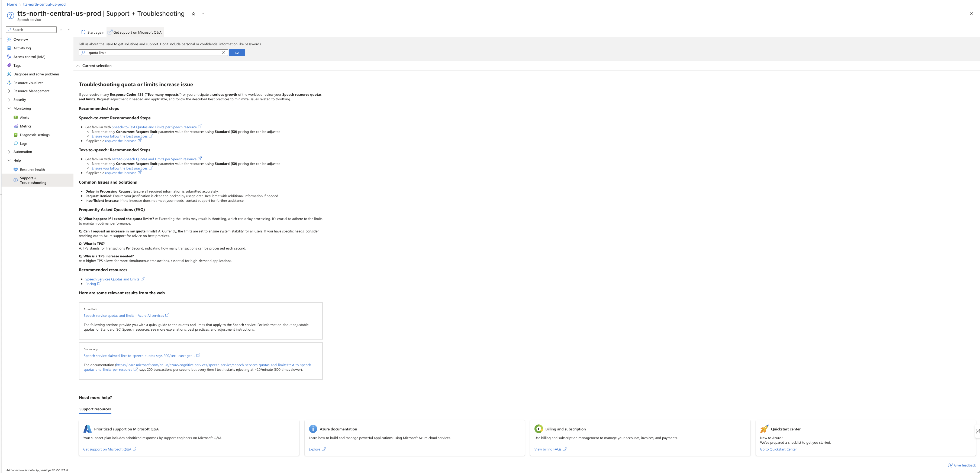Screen dimensions: 980x473
Task: Click the Metrics chart icon
Action: pos(16,126)
